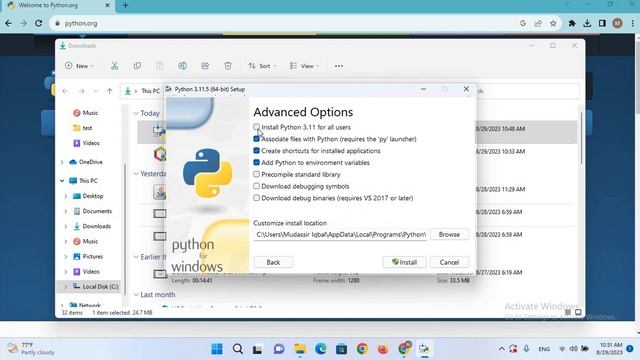Expand OneDrive in navigation pane

(x=62, y=162)
